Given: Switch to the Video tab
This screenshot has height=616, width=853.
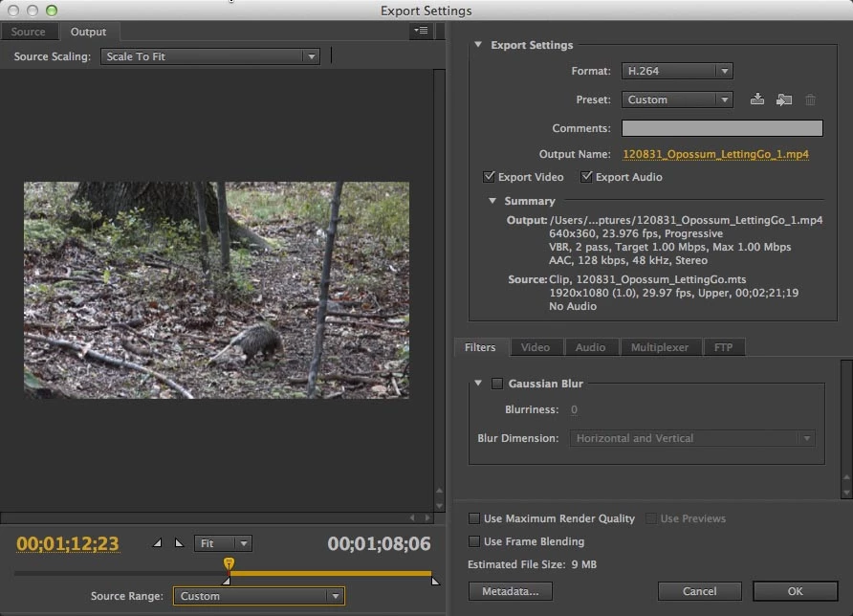Looking at the screenshot, I should [536, 347].
